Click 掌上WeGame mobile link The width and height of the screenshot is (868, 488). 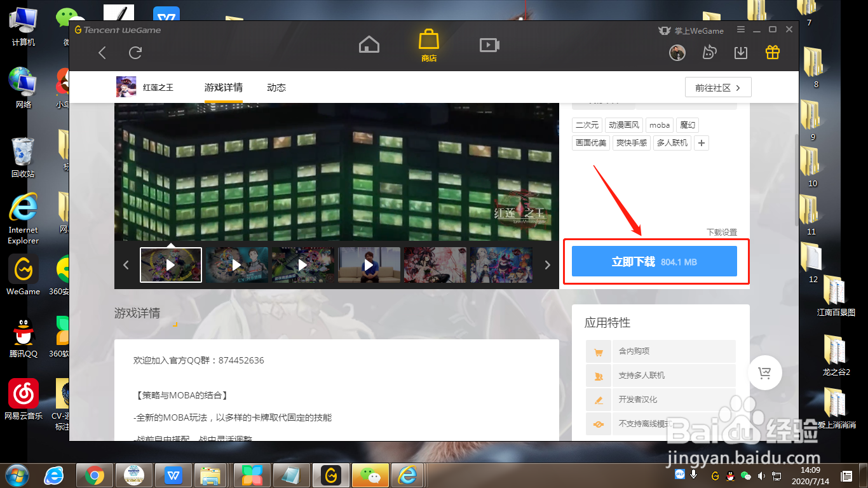(x=691, y=30)
